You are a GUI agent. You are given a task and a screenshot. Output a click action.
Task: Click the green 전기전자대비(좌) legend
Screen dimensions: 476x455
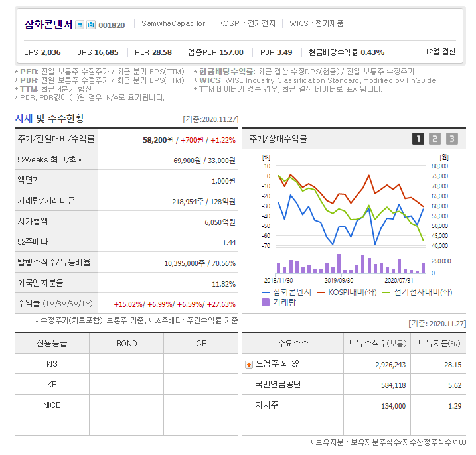pyautogui.click(x=418, y=292)
